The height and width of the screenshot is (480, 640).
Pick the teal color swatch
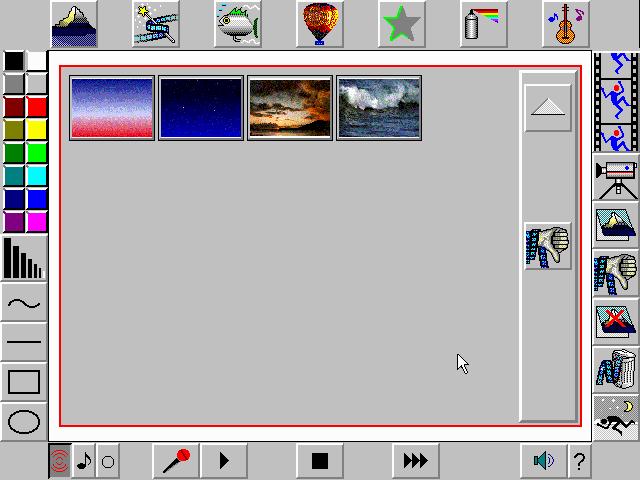tap(14, 176)
